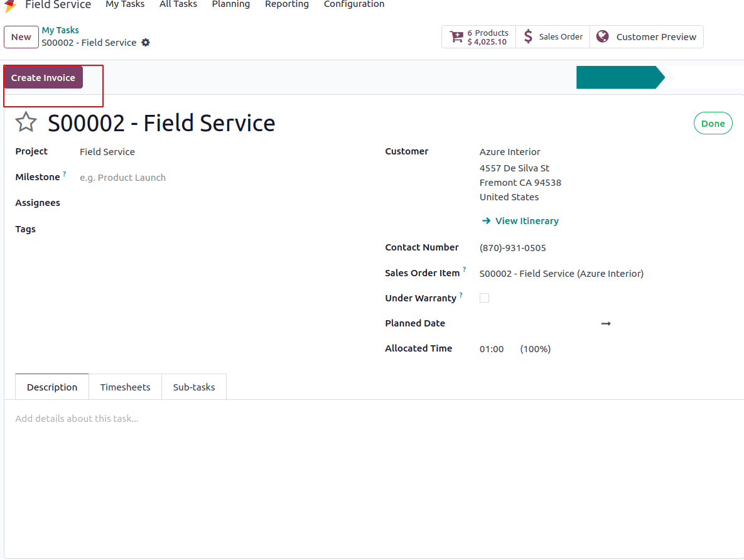Enable the Under Warranty checkbox

484,298
